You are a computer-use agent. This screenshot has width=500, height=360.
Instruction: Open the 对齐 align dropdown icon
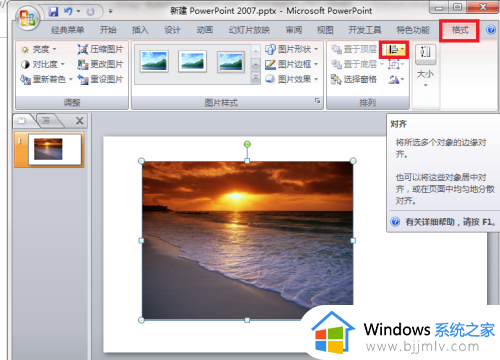(x=396, y=50)
